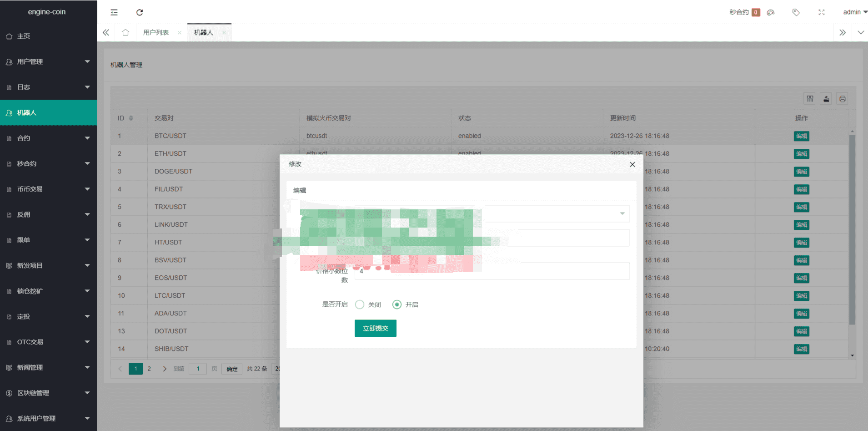Screen dimensions: 868x431
Task: Click the sidebar collapse menu icon
Action: click(x=114, y=12)
